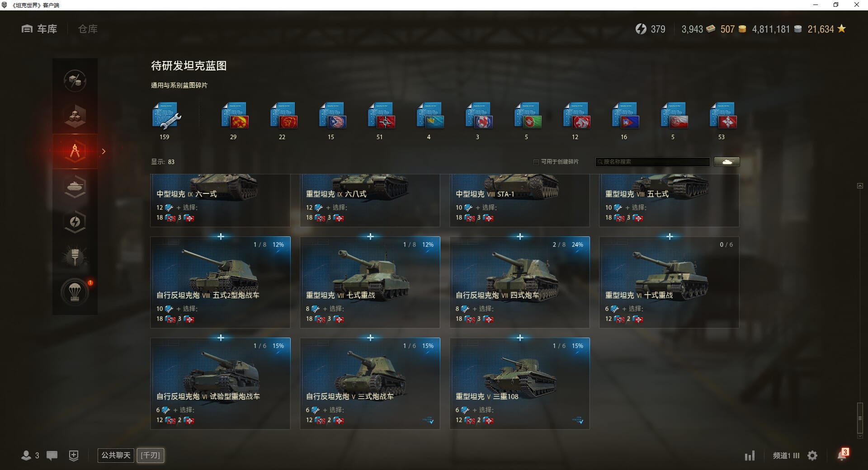Click the universal blueprint fragment with wrench

pyautogui.click(x=166, y=116)
